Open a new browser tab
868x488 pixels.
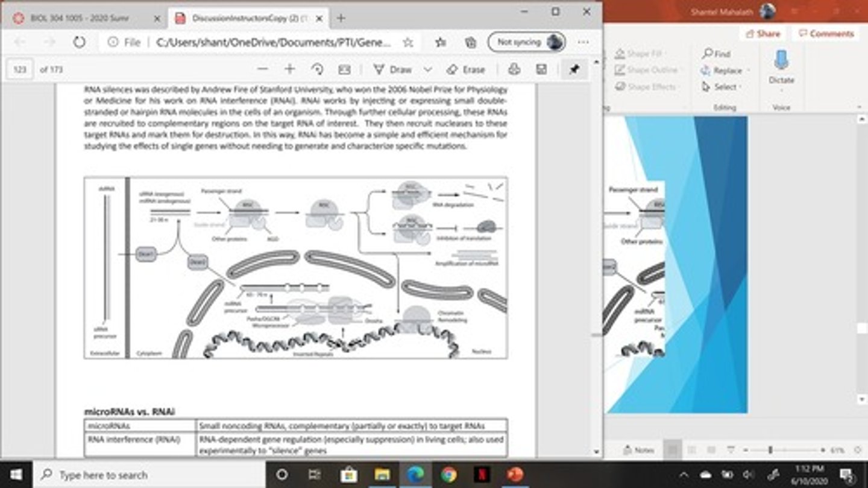click(x=341, y=18)
